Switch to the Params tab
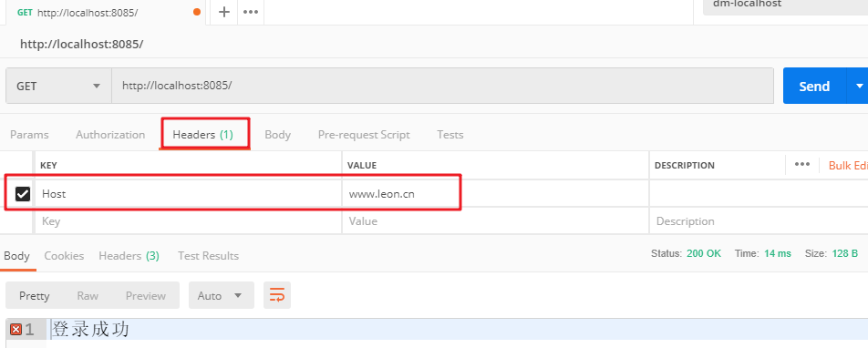The height and width of the screenshot is (348, 868). [29, 135]
